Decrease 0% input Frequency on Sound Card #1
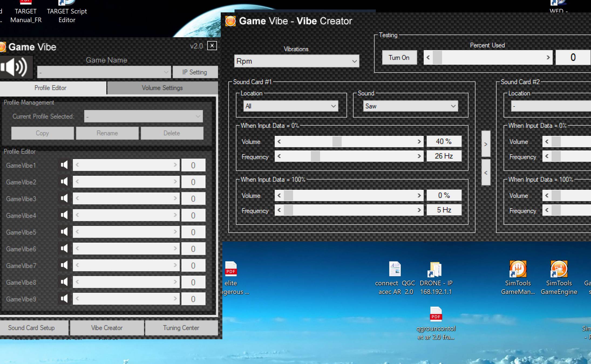Screen dimensions: 591x364 pos(279,156)
